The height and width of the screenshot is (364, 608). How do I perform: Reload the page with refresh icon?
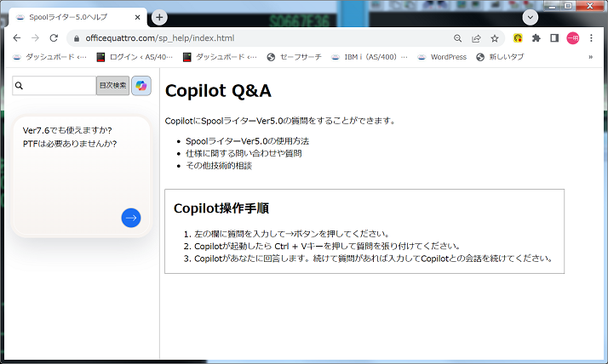(x=54, y=38)
